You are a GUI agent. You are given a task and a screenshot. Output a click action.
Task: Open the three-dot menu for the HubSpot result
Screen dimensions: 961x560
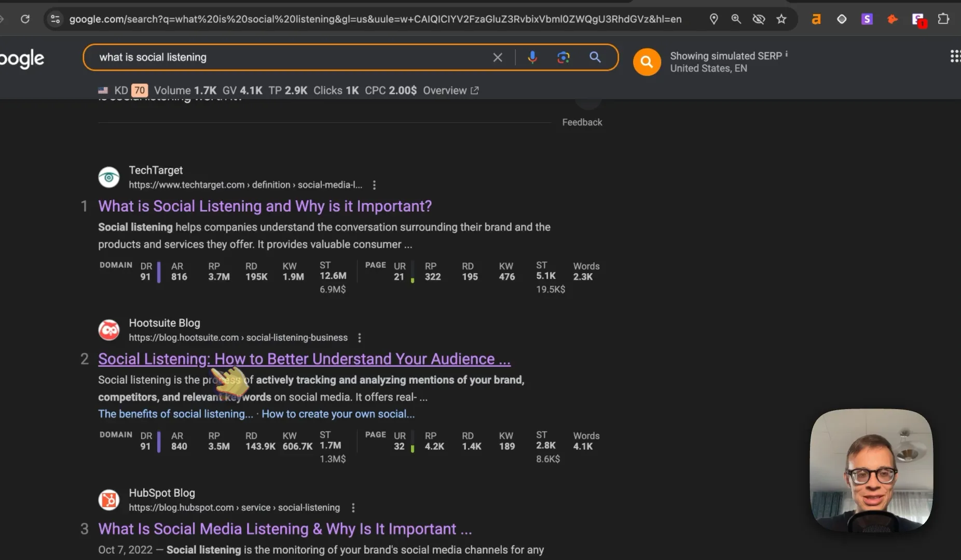point(353,508)
